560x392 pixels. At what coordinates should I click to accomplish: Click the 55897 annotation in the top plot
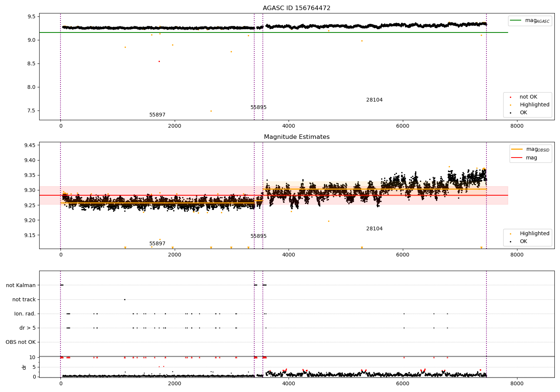pos(157,115)
